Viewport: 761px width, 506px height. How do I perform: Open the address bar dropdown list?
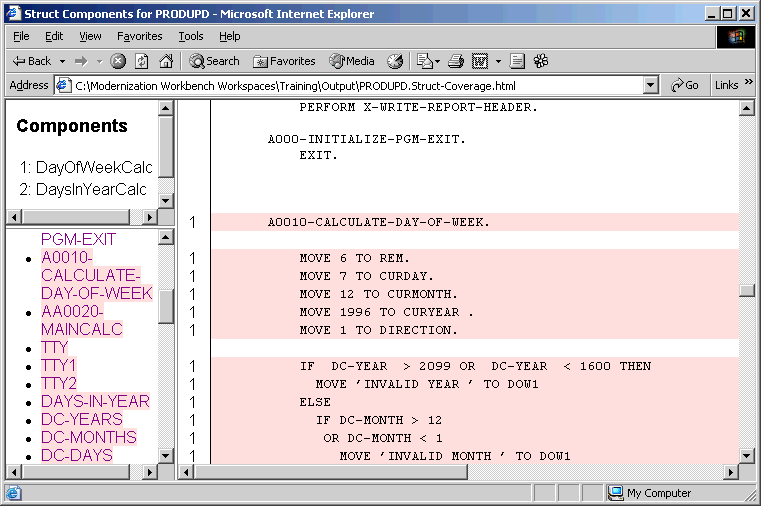coord(651,86)
